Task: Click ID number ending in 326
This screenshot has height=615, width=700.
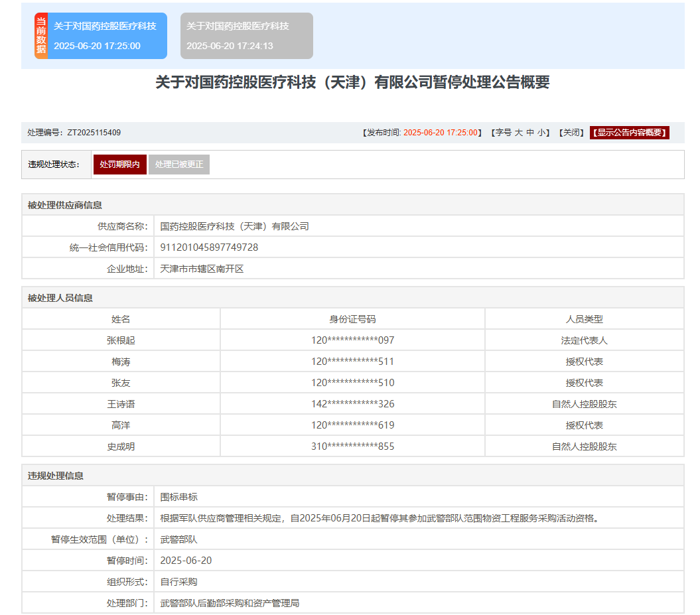Action: [353, 404]
